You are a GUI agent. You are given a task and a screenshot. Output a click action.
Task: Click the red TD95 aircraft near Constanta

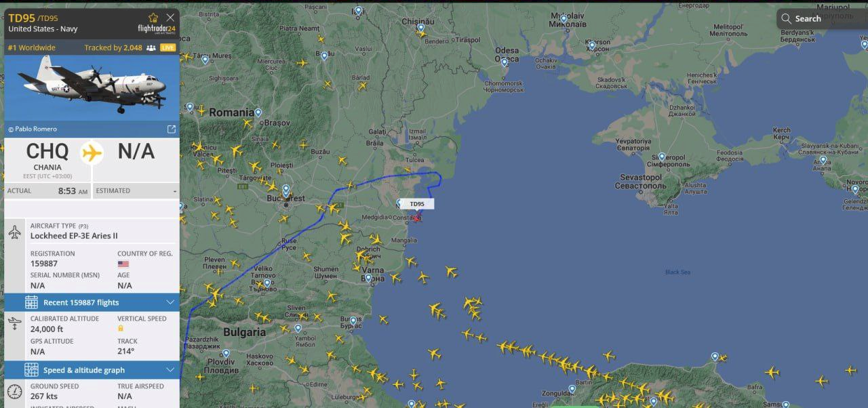(416, 218)
